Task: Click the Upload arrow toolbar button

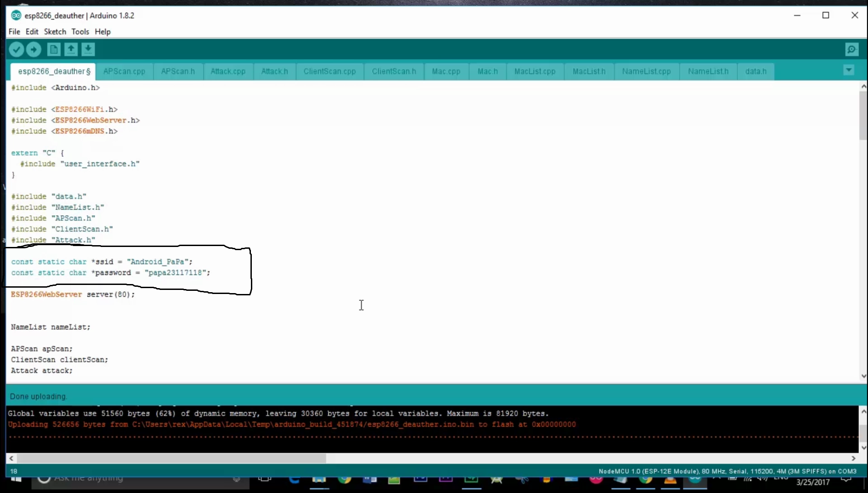Action: click(34, 49)
